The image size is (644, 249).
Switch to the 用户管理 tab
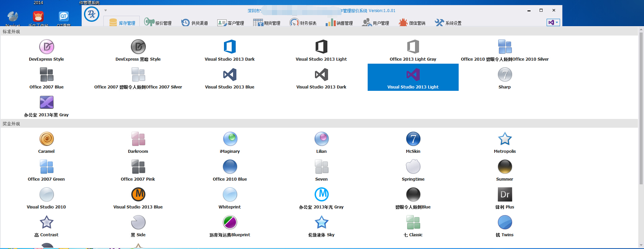(376, 23)
